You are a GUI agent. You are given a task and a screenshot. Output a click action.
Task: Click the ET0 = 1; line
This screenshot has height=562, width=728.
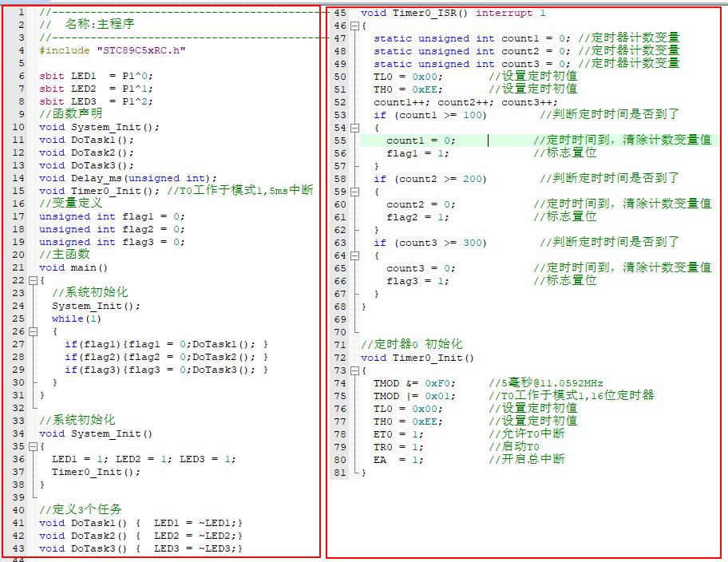tap(398, 434)
